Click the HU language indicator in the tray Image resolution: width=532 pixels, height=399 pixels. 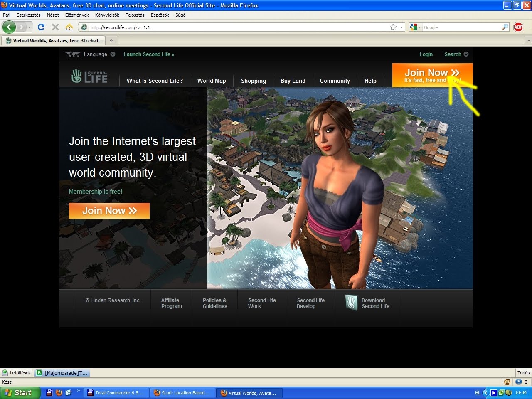coord(478,393)
